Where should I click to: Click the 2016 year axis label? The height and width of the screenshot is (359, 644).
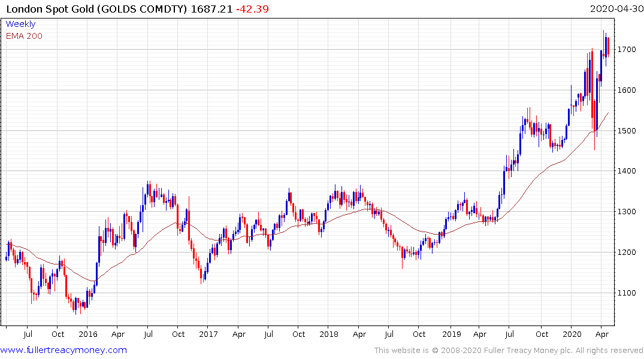[x=88, y=334]
